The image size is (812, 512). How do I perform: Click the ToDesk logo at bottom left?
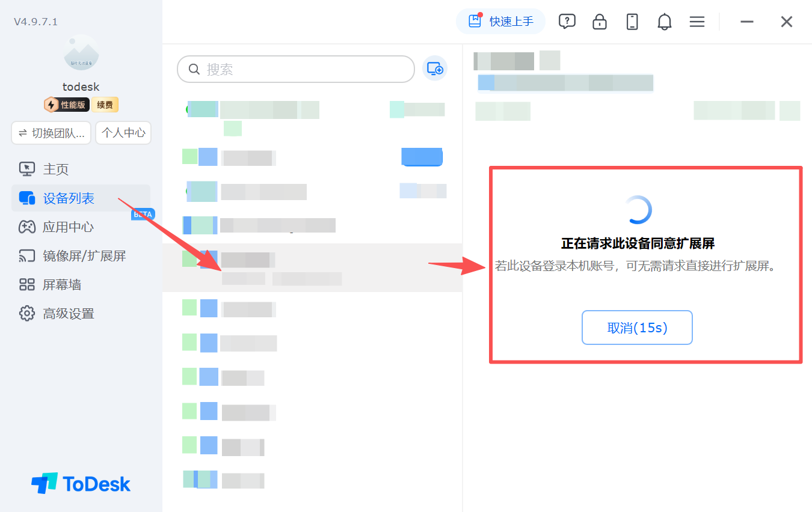click(x=81, y=484)
